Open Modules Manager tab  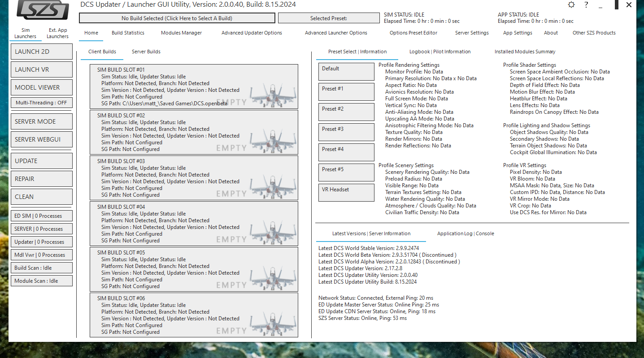(181, 33)
